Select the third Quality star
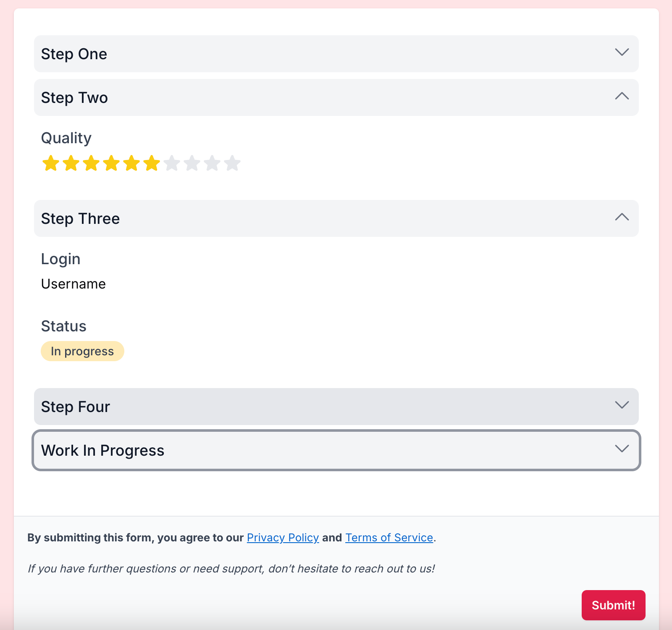The width and height of the screenshot is (672, 630). point(91,163)
